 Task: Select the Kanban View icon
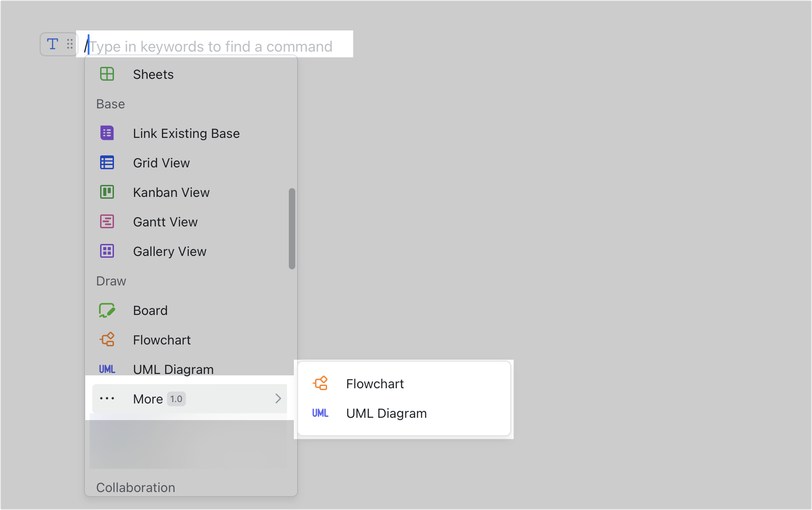(107, 192)
